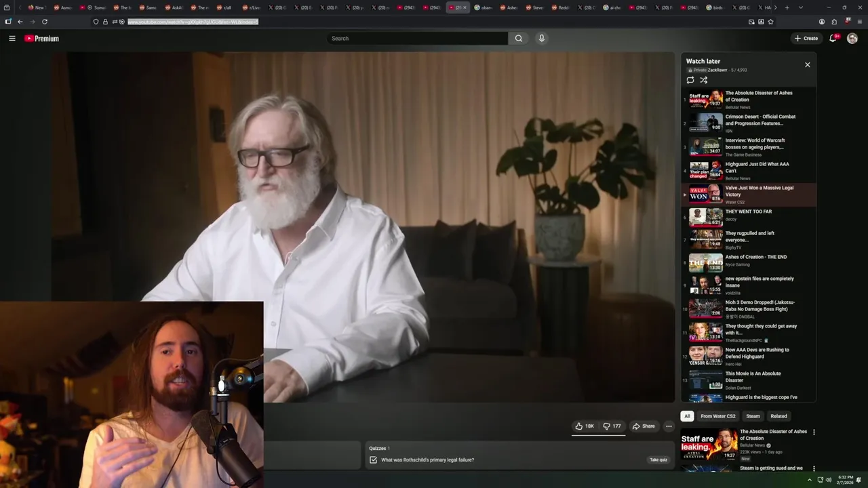Play 'Now AAA Devs are Rushing to Defend Highguard'
868x488 pixels.
point(749,357)
